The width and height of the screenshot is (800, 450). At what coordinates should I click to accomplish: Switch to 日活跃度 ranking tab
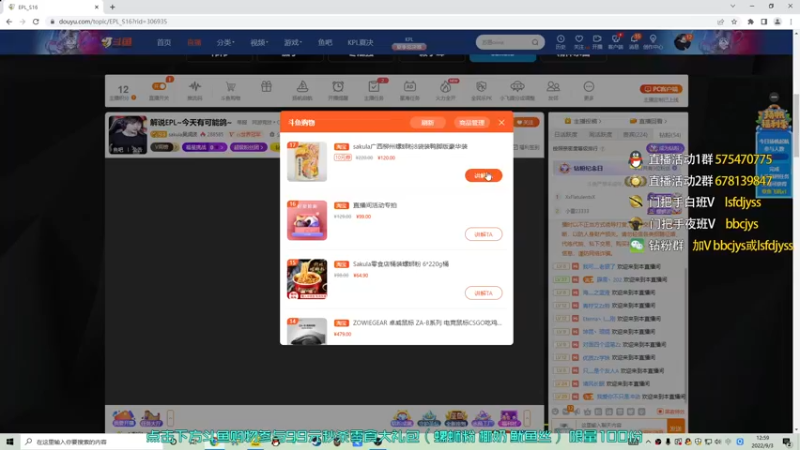tap(565, 135)
